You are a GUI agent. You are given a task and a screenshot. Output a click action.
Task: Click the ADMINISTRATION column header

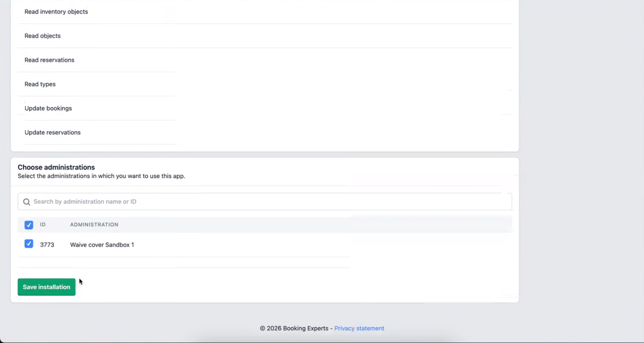click(94, 225)
